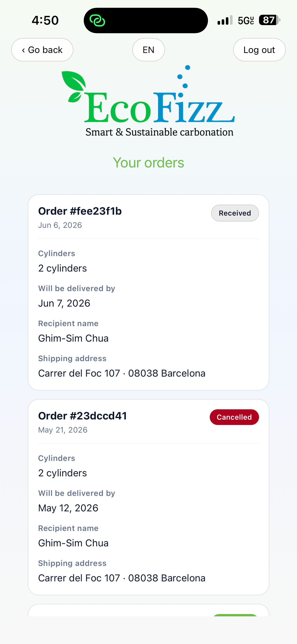Open the EN language selector
Screen dimensions: 297x644
coord(148,50)
